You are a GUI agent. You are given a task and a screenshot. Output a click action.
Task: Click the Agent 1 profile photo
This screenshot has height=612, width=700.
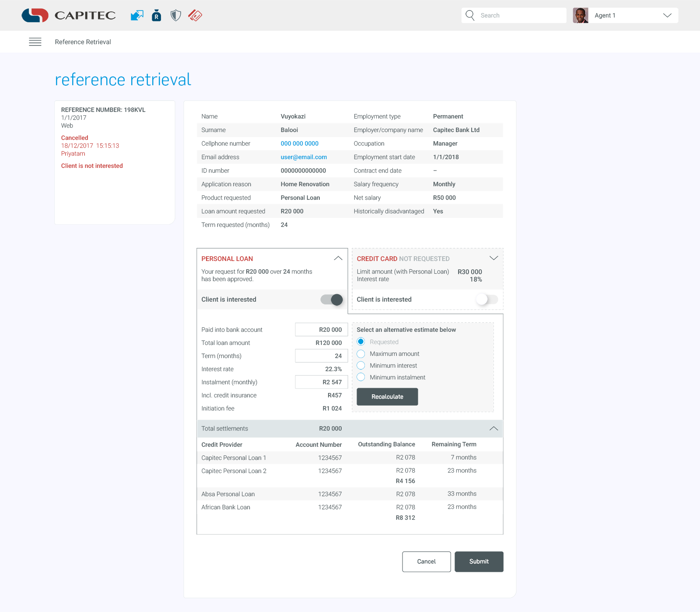pyautogui.click(x=581, y=15)
